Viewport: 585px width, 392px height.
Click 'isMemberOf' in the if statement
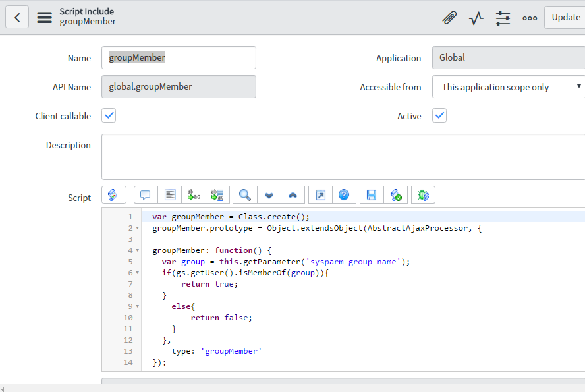[262, 273]
